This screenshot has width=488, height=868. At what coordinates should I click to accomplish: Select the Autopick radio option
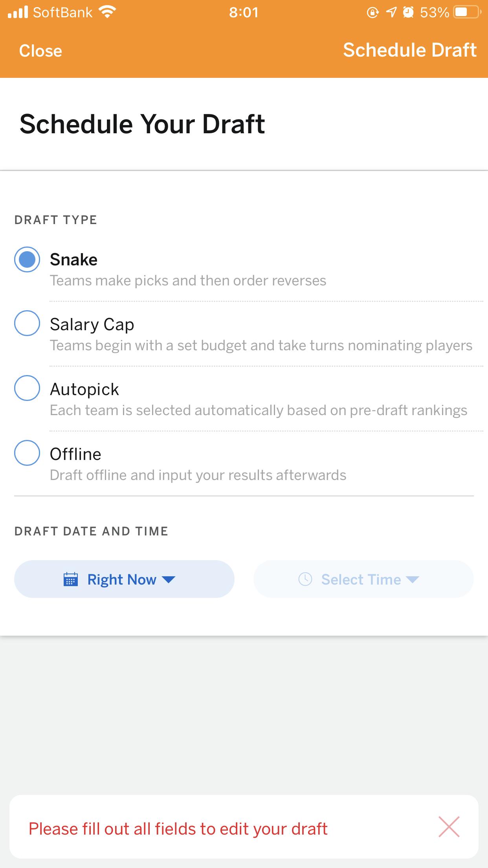coord(27,388)
